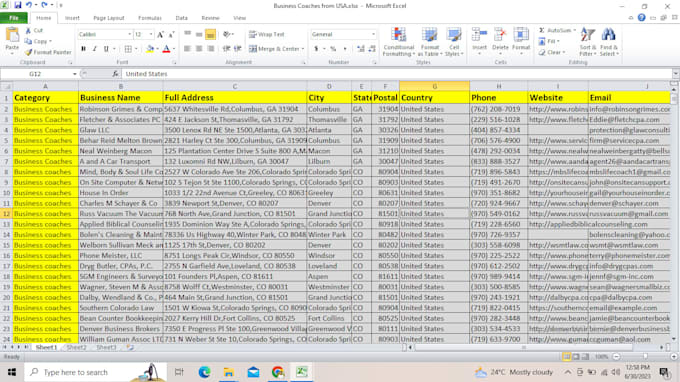
Task: Open the font name Calibri dropdown
Action: coord(129,34)
